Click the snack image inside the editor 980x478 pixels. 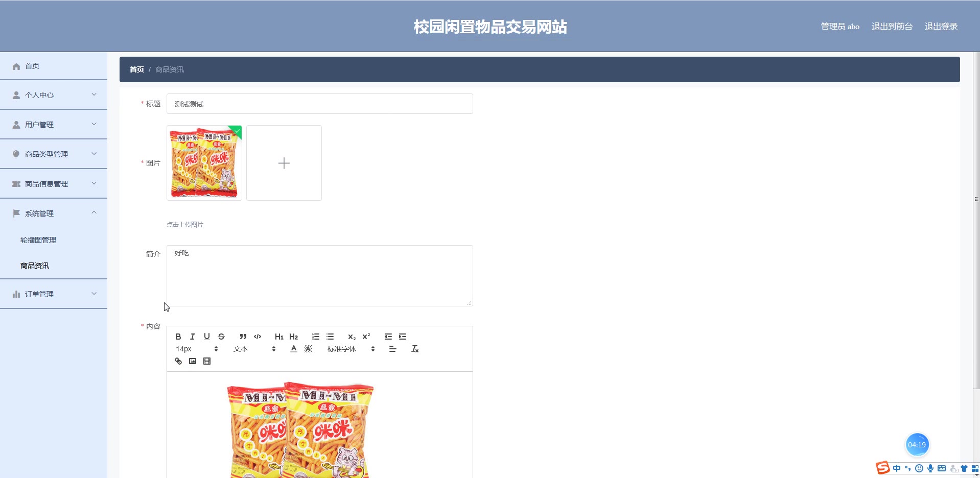click(x=300, y=429)
